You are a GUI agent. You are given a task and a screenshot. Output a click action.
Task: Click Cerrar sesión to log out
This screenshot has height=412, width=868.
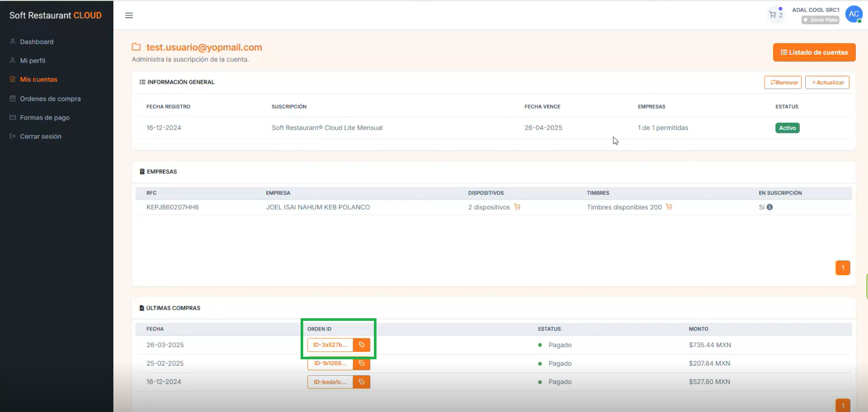tap(41, 136)
